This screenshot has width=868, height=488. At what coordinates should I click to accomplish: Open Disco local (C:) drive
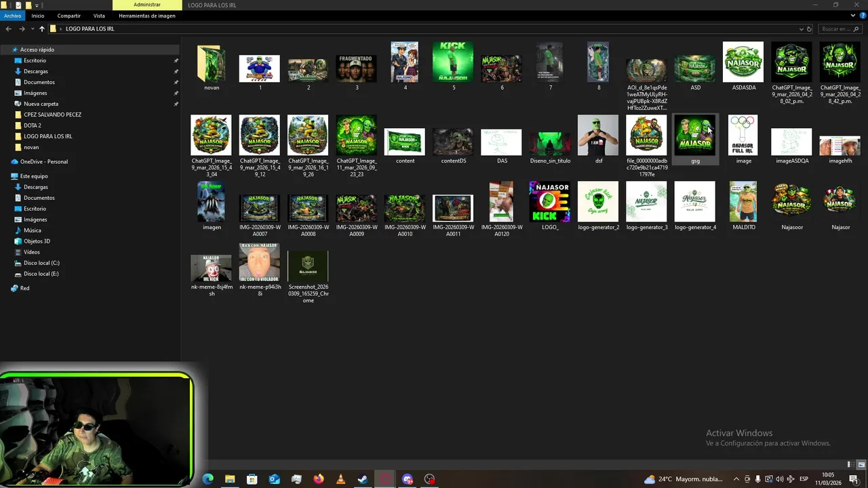tap(41, 263)
